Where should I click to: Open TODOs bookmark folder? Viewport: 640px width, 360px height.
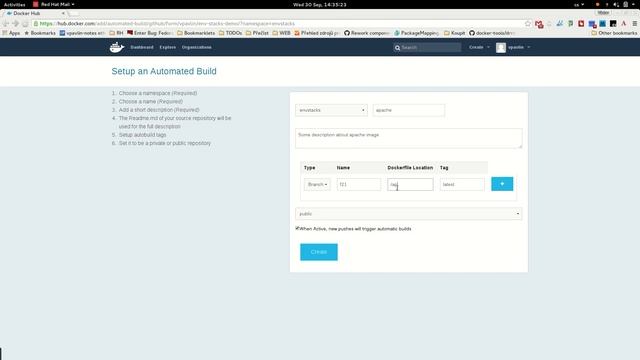click(230, 33)
